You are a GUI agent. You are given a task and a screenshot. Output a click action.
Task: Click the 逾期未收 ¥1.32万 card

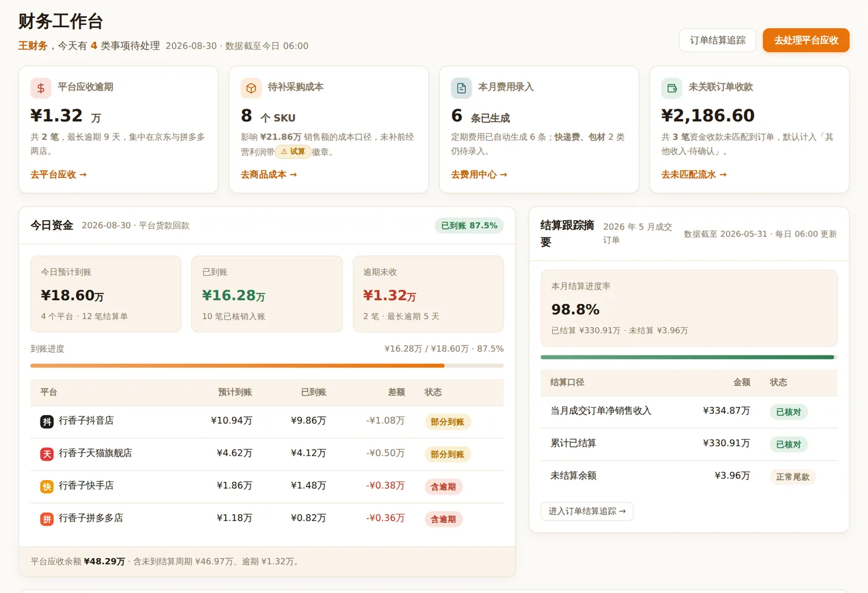point(428,294)
